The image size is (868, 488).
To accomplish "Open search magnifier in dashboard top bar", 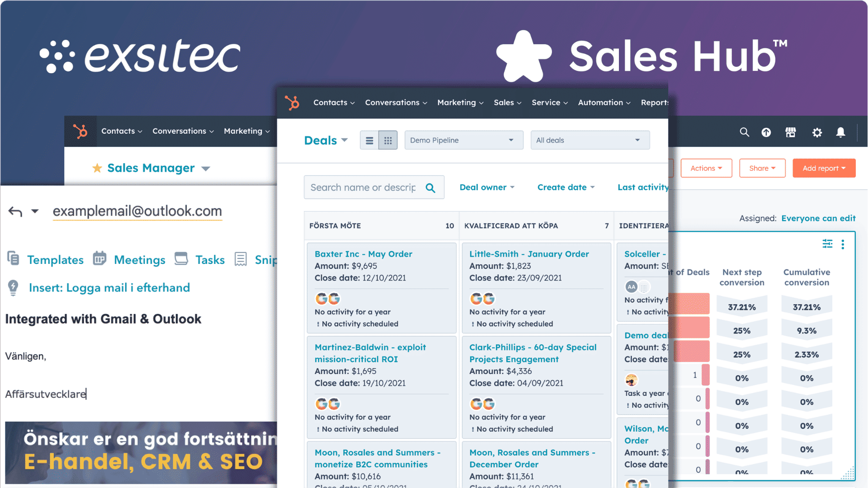I will [x=744, y=132].
